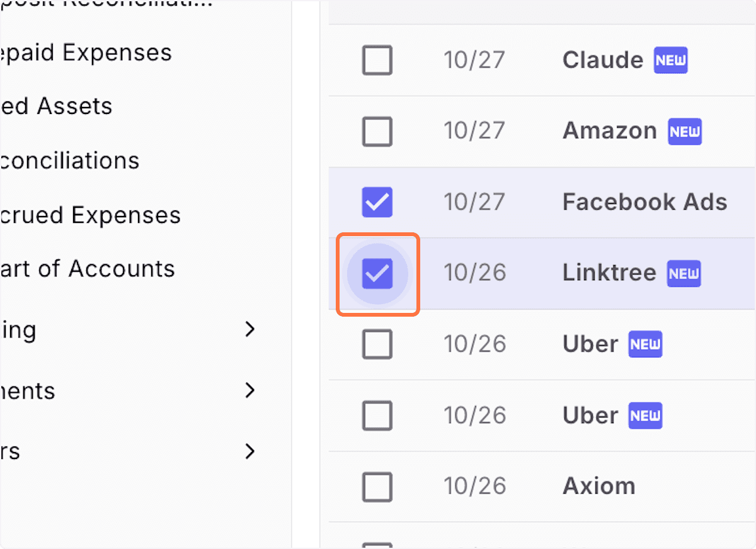The image size is (756, 549).
Task: Check the first Uber transaction from 10/26
Action: [x=377, y=344]
